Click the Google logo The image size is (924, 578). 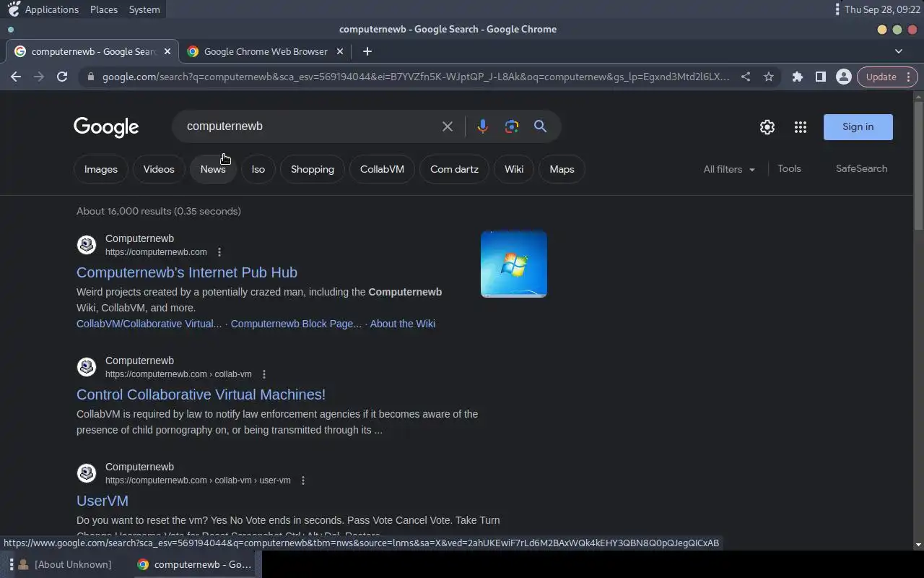click(x=106, y=127)
